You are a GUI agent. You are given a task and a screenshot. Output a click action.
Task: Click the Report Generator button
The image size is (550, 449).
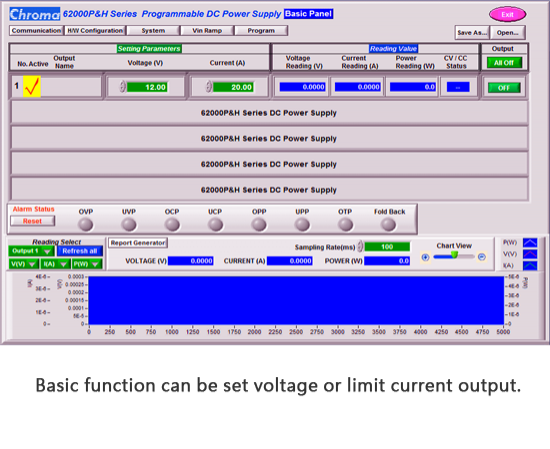(138, 243)
